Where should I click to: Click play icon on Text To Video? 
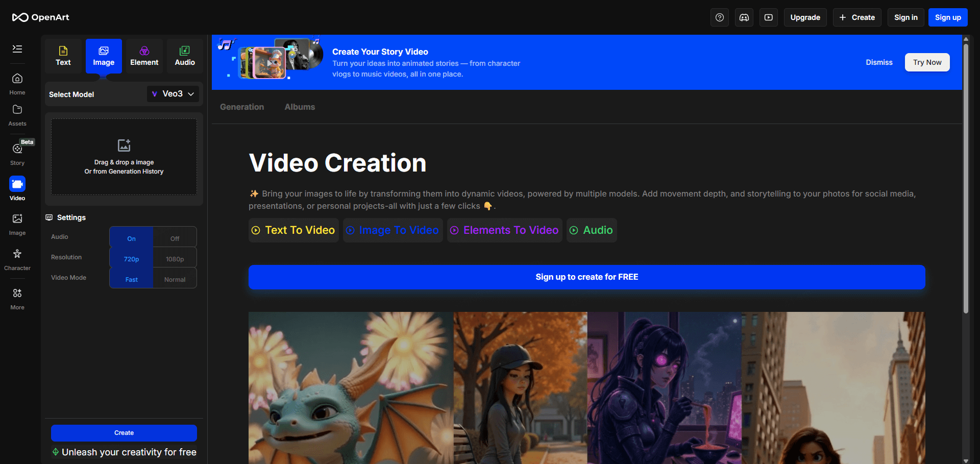coord(256,230)
